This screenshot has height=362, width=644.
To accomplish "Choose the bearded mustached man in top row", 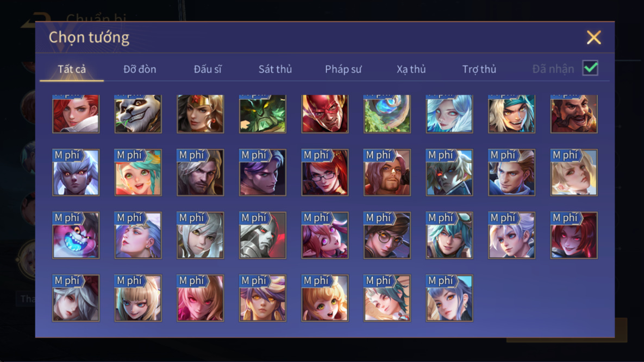I will click(x=574, y=113).
